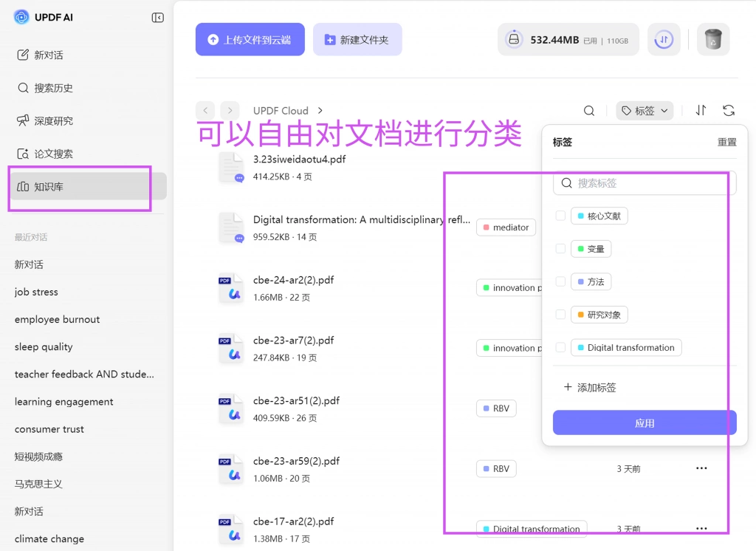Open more options for cbe-17-ar2(2).pdf
The image size is (756, 551).
[x=701, y=528]
